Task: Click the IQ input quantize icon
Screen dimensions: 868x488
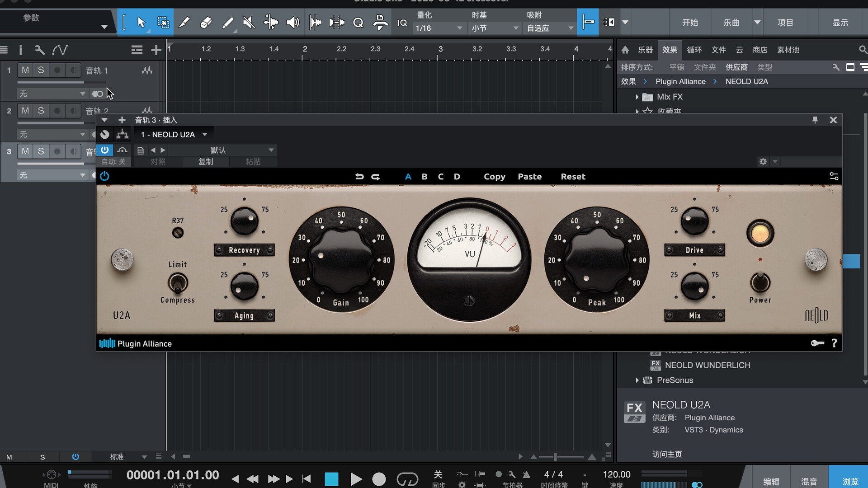Action: [402, 23]
